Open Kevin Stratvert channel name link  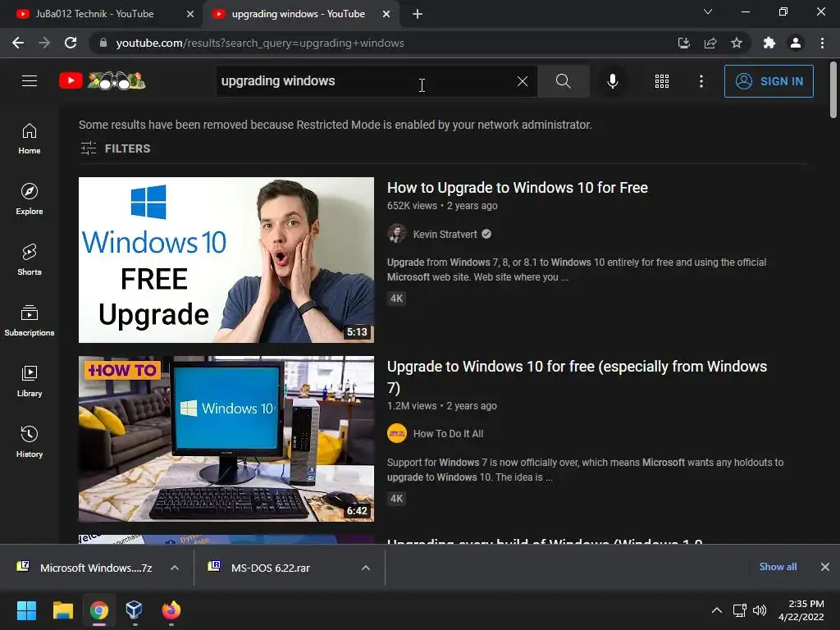tap(445, 234)
